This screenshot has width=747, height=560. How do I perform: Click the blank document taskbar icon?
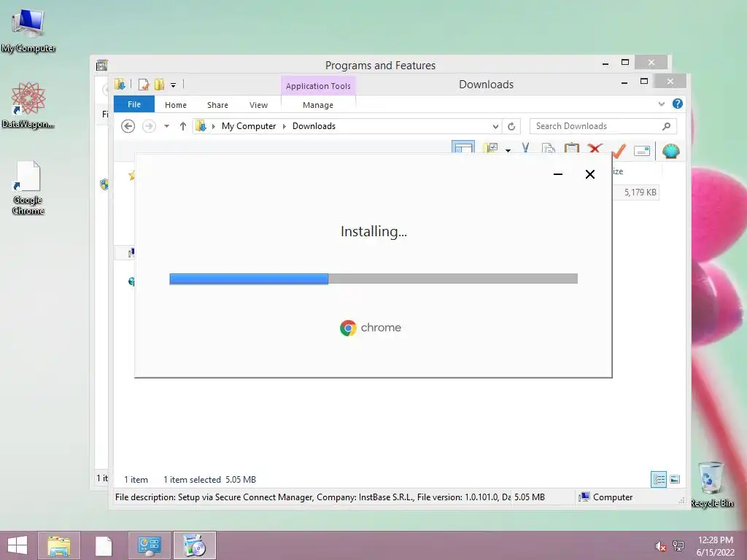104,545
